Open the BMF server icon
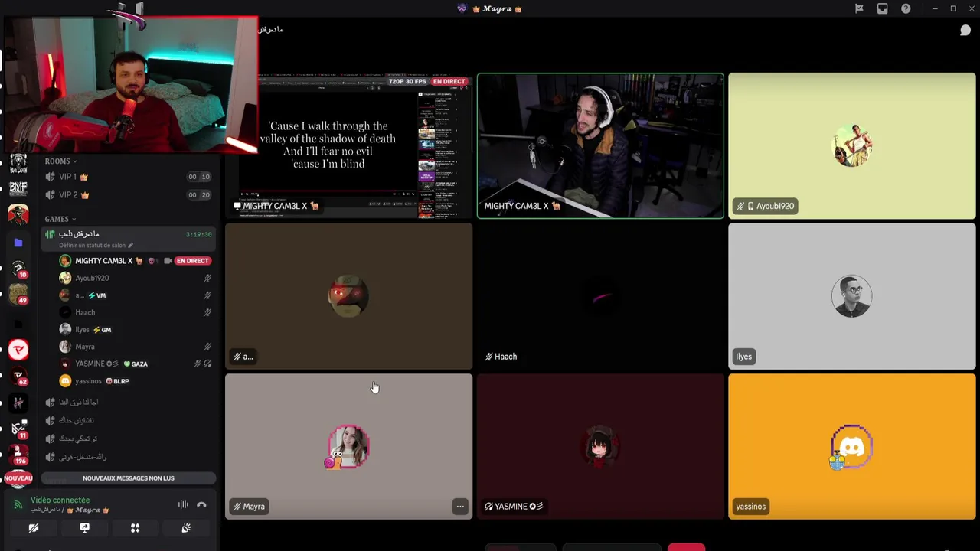 coord(18,187)
